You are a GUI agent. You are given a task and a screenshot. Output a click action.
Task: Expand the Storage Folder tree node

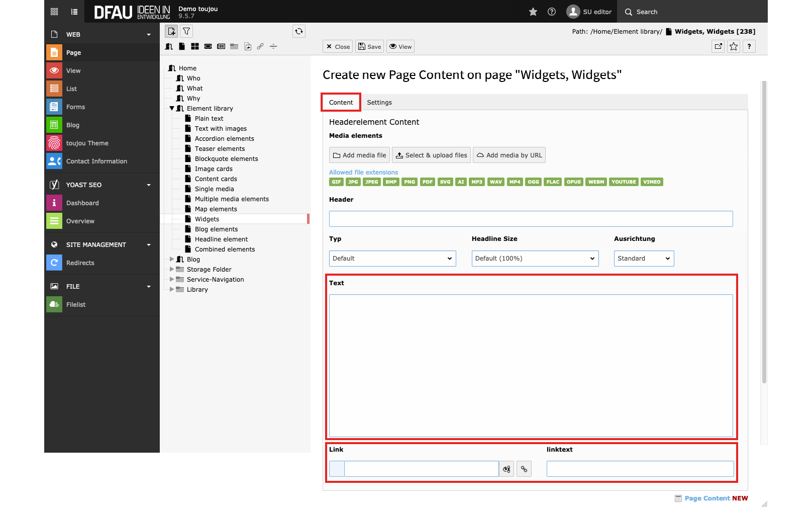[x=172, y=270]
